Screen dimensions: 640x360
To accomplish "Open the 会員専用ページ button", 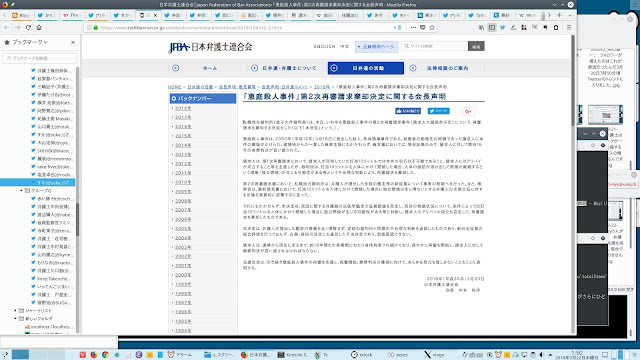I will coord(376,47).
